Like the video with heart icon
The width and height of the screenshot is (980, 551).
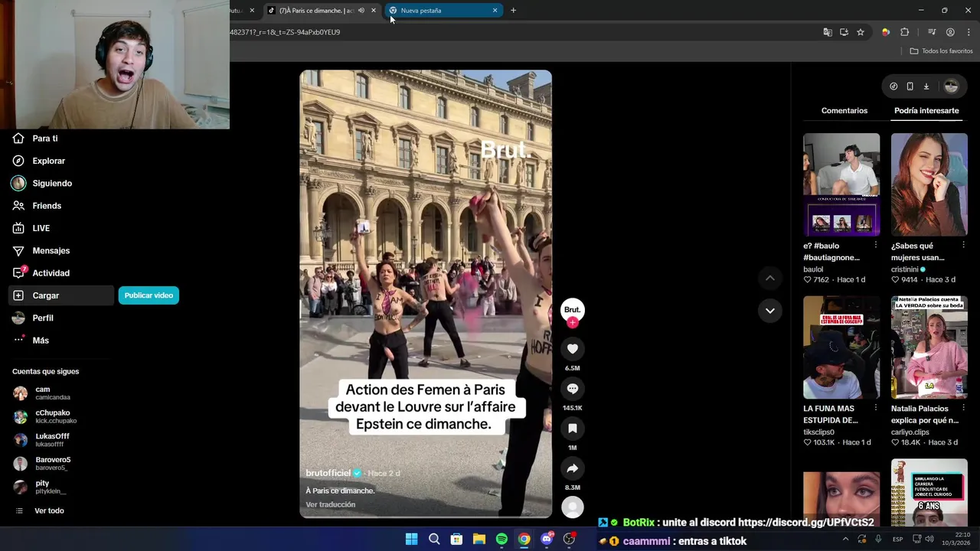pos(573,349)
